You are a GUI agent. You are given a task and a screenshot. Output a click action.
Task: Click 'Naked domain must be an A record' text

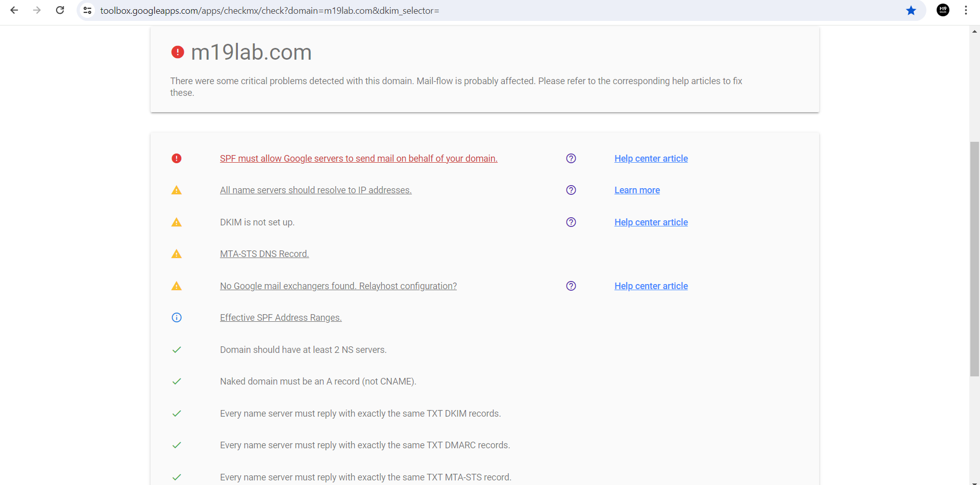(x=318, y=381)
